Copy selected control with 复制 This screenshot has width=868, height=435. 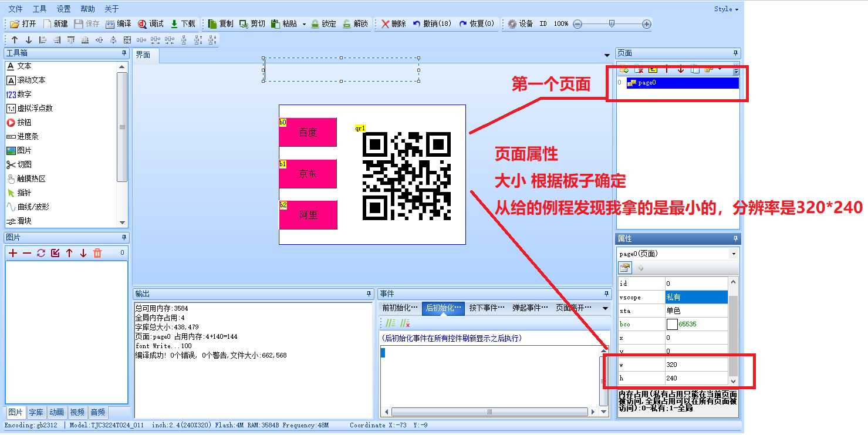(221, 24)
